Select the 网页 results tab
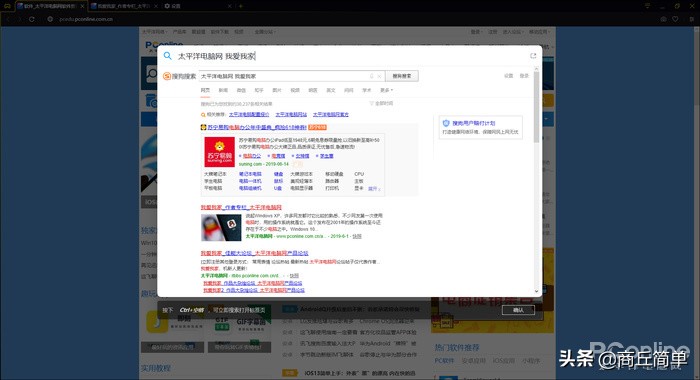 click(205, 90)
